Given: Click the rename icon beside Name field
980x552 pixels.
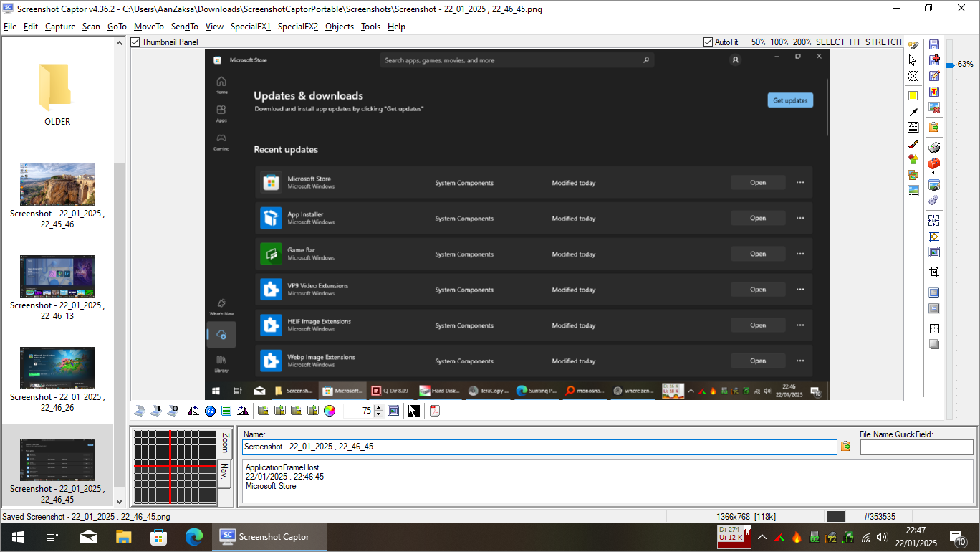Looking at the screenshot, I should tap(845, 447).
